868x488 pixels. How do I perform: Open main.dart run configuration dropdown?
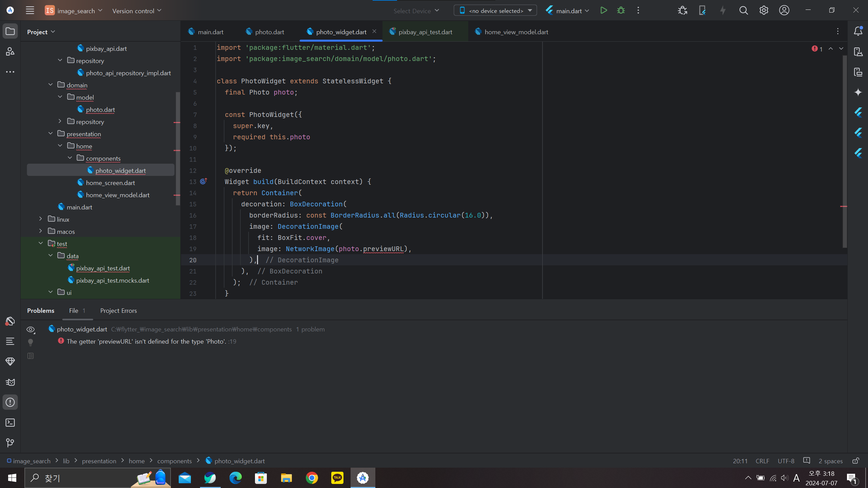pyautogui.click(x=567, y=11)
